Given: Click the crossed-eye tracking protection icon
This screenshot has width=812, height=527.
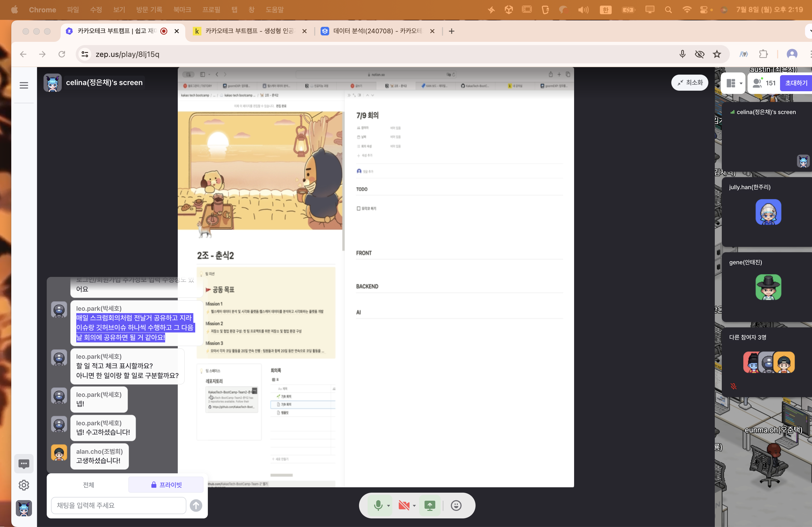Looking at the screenshot, I should pyautogui.click(x=700, y=54).
